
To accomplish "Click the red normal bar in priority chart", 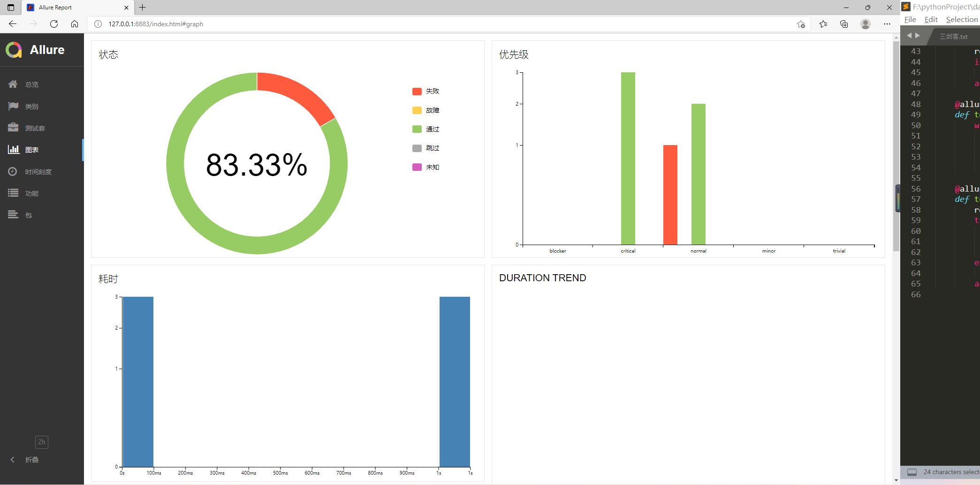I will [x=670, y=195].
